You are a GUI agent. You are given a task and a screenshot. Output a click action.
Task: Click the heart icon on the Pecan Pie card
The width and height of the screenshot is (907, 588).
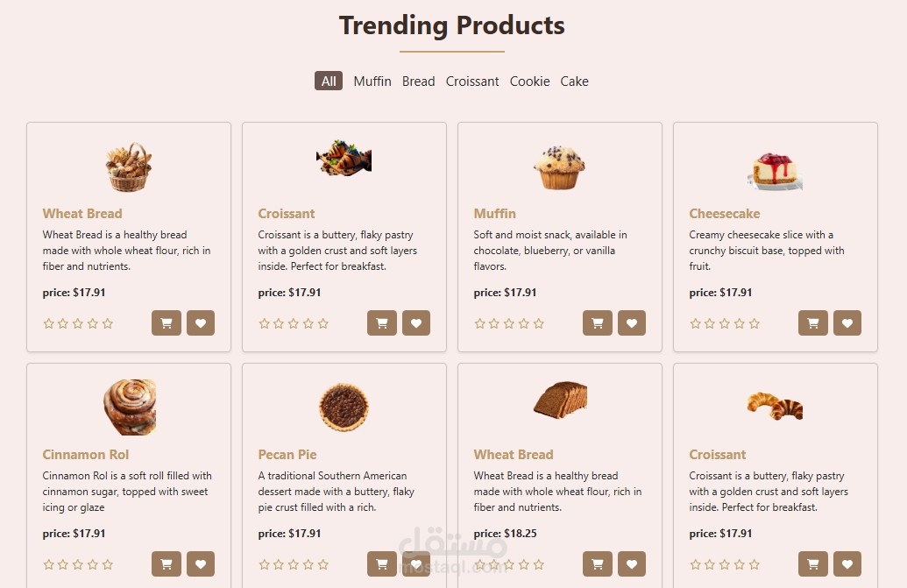click(416, 564)
